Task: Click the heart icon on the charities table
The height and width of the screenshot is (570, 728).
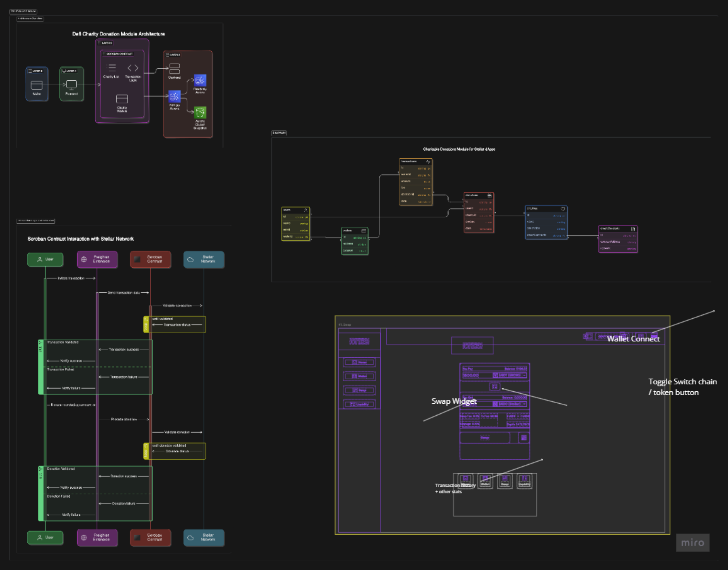Action: (x=563, y=209)
